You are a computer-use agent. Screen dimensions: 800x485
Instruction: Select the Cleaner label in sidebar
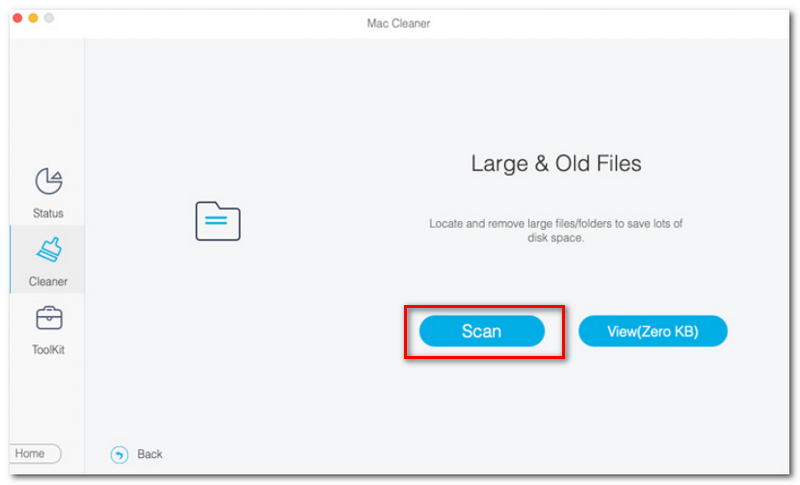click(x=48, y=282)
